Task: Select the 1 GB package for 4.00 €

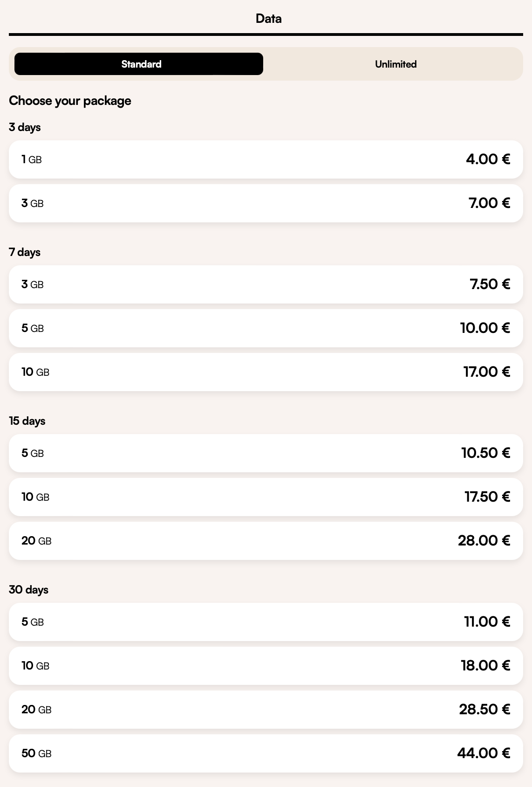Action: (266, 159)
